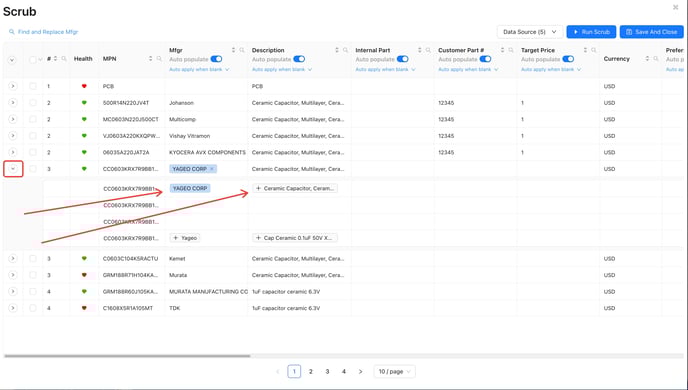This screenshot has height=390, width=688.
Task: Click red health heart on PCB row
Action: pos(84,86)
